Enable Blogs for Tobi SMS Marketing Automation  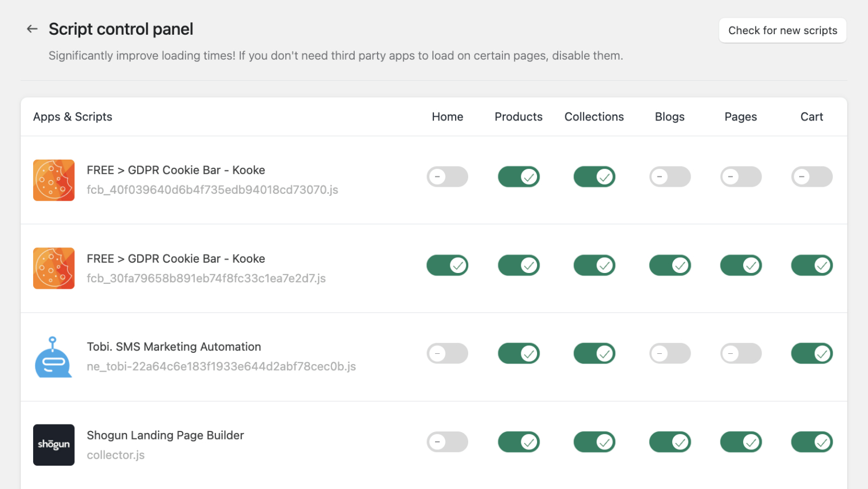[670, 353]
